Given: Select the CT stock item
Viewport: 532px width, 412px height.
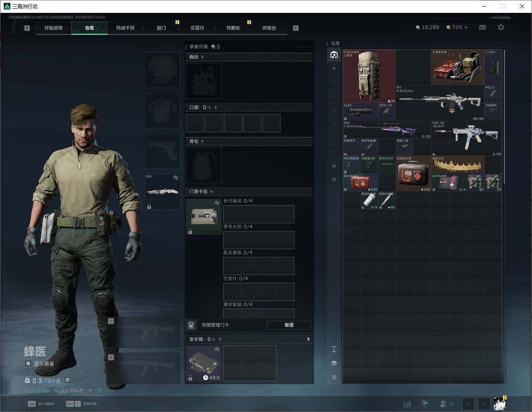Looking at the screenshot, I should pos(493,67).
